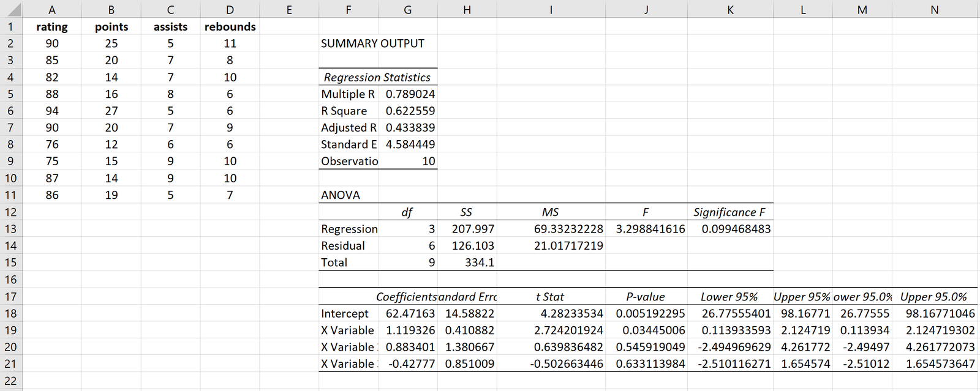Click the regression df value 3

coord(408,229)
